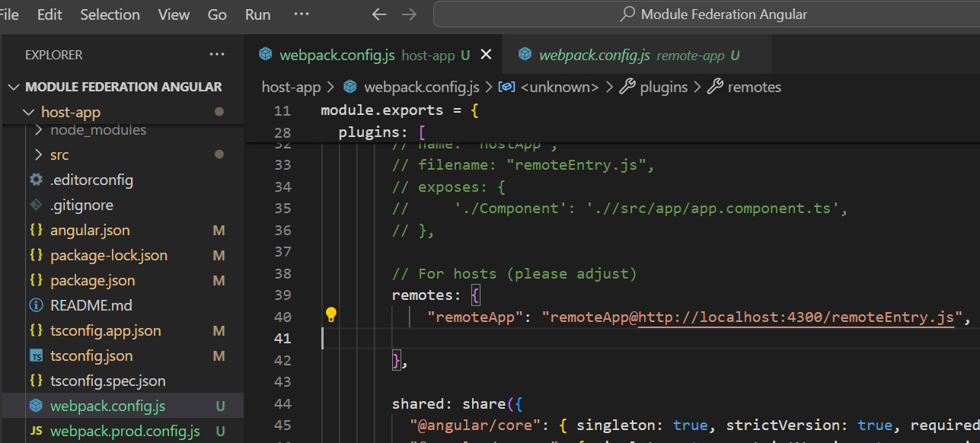The height and width of the screenshot is (443, 980).
Task: Click the lightbulb quick-fix icon on line 40
Action: (x=331, y=315)
